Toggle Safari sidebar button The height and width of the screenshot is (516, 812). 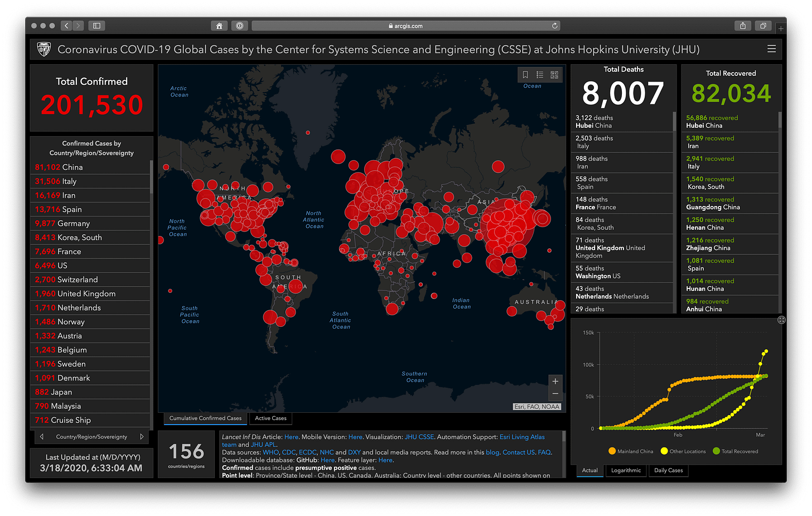[x=96, y=26]
